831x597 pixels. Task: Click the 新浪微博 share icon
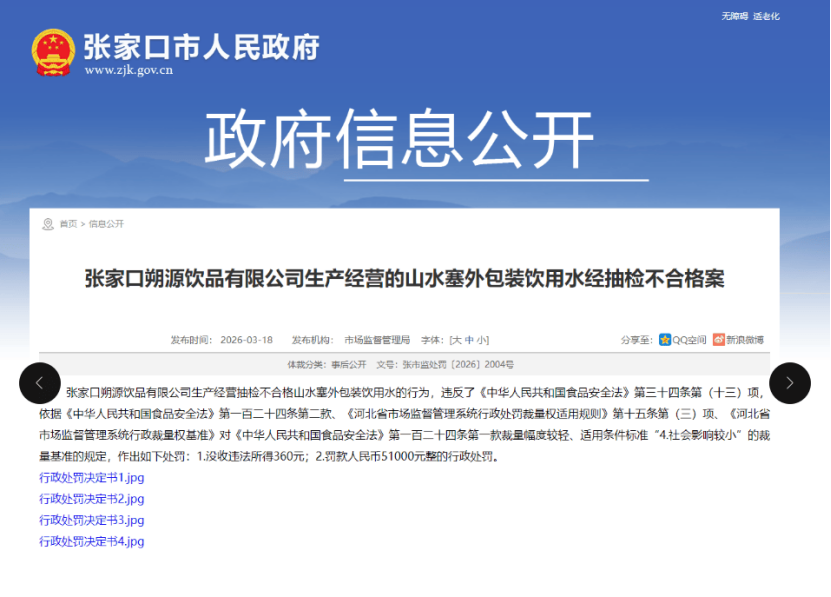pyautogui.click(x=718, y=340)
